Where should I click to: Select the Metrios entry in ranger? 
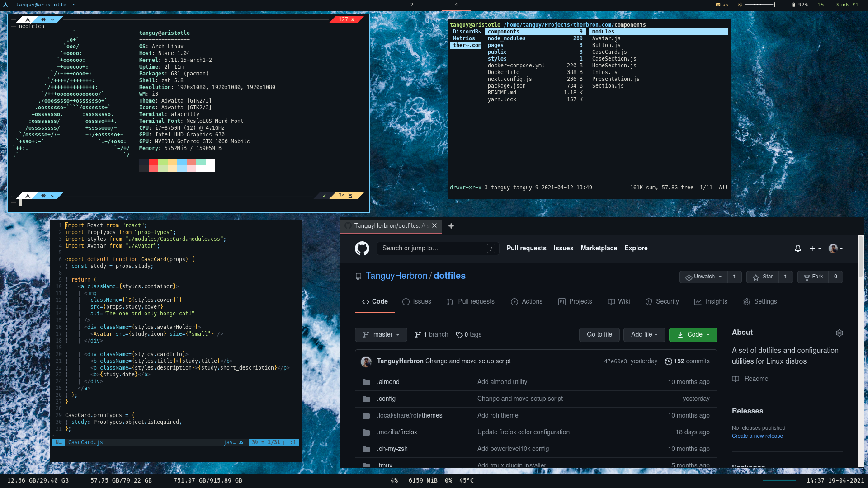464,39
